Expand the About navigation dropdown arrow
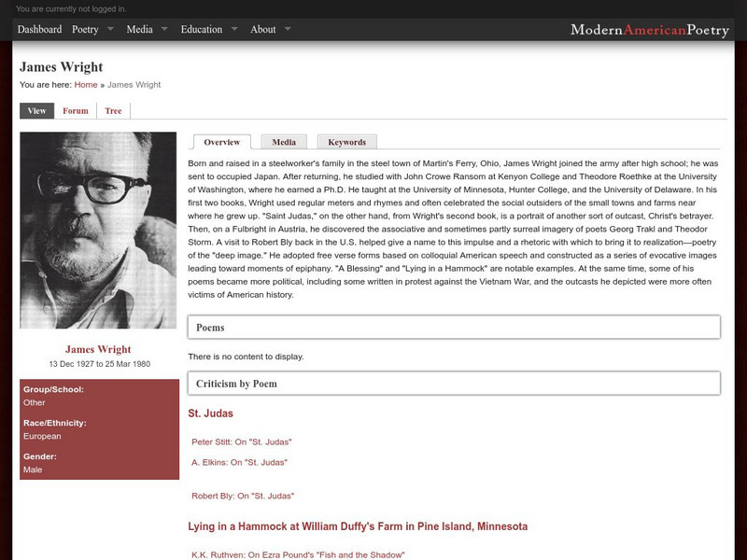Viewport: 747px width, 560px height. 286,29
